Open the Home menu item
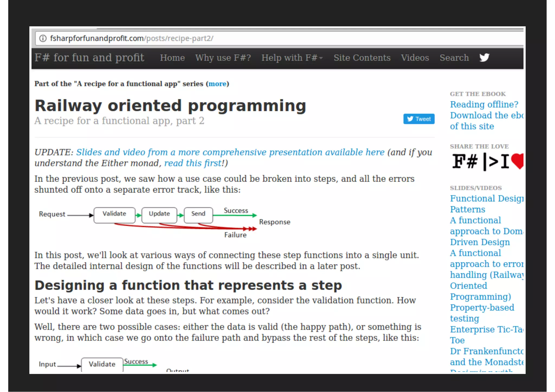This screenshot has height=392, width=555. click(172, 58)
